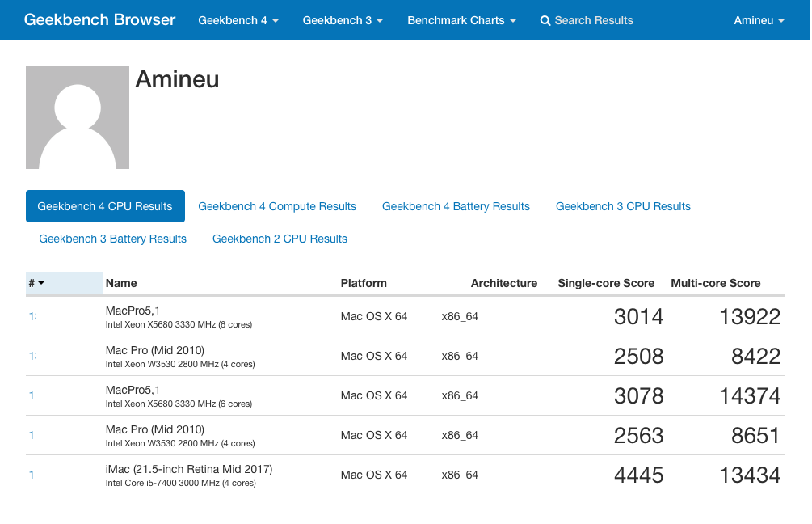Open result ID link for score 2508 row
Image resolution: width=812 pixels, height=524 pixels.
click(x=32, y=356)
